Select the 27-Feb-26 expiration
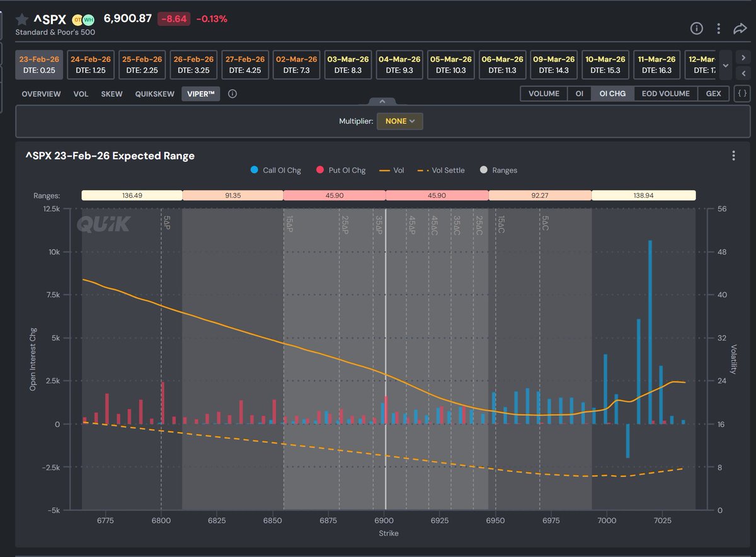756x557 pixels. pyautogui.click(x=244, y=65)
